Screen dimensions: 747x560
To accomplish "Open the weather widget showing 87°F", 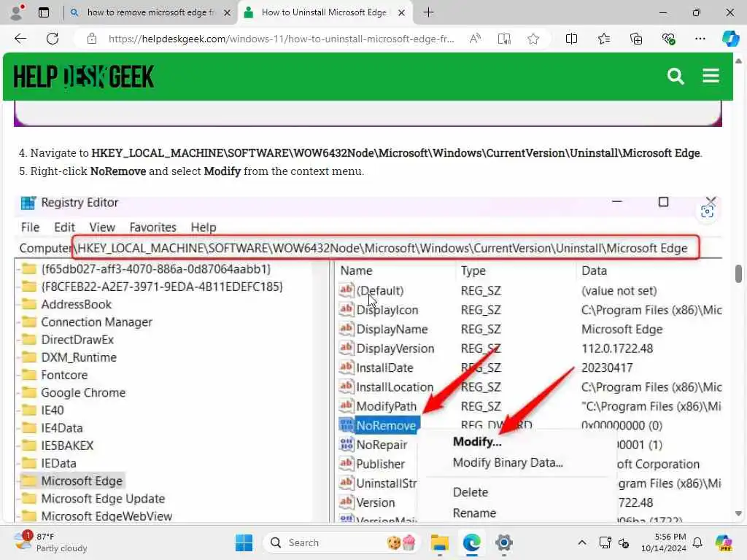I will [51, 542].
